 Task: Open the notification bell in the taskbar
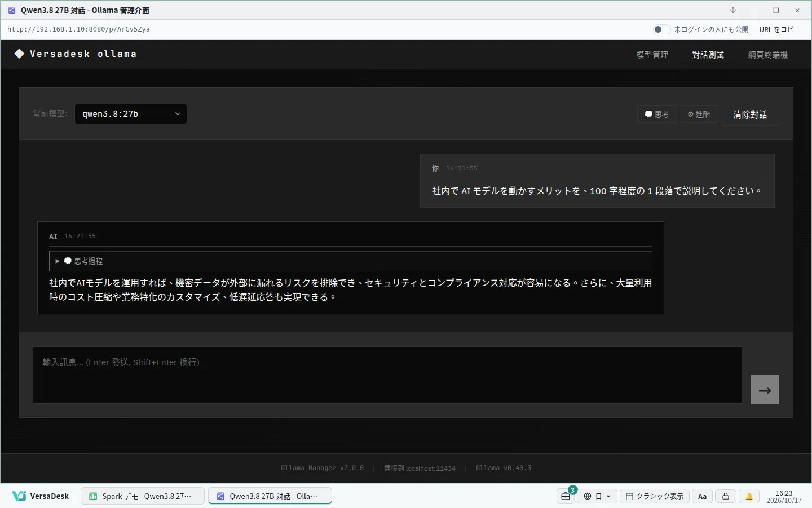tap(749, 496)
